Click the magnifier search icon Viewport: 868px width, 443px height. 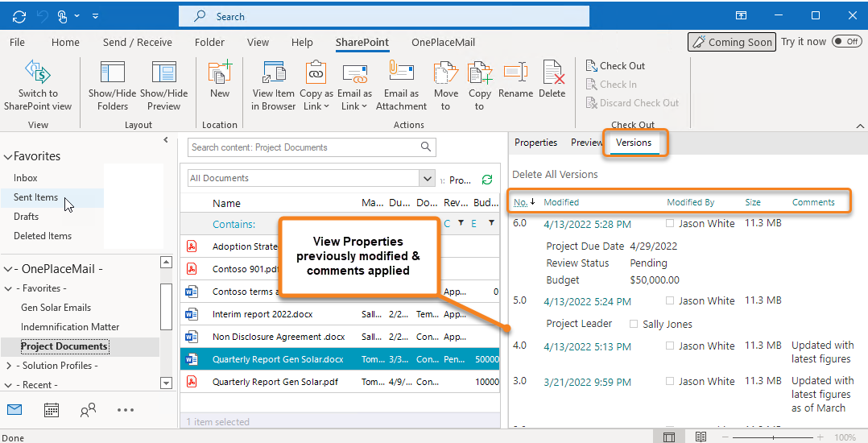426,147
